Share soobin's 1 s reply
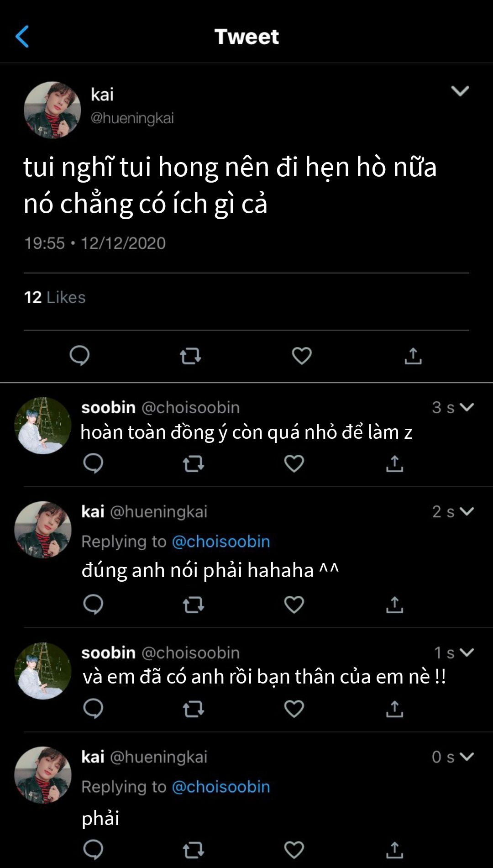 394,709
